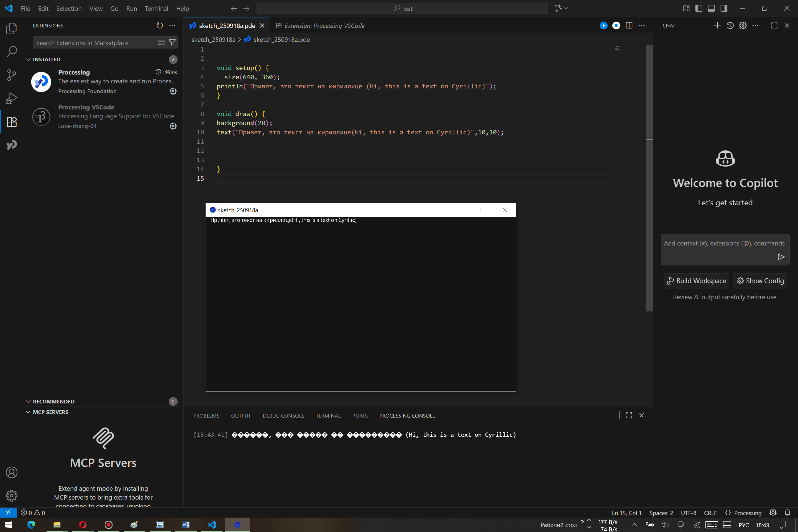
Task: Click the Build Workspace button
Action: pos(696,281)
